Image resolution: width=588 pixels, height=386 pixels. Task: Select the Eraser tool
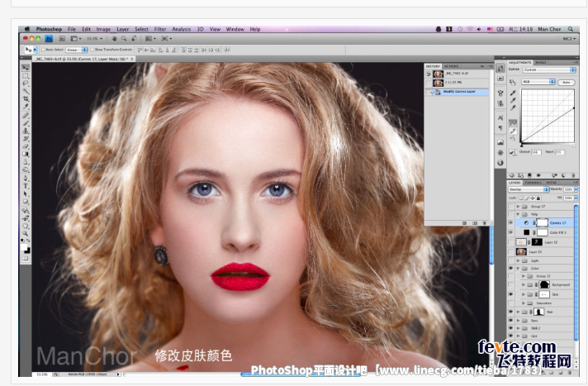point(25,146)
